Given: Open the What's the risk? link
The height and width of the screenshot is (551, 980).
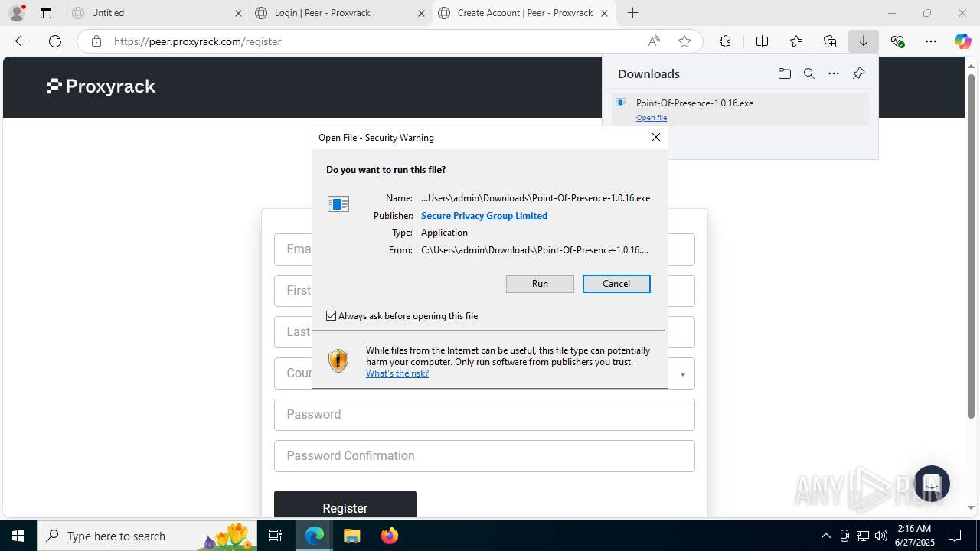Looking at the screenshot, I should (397, 373).
